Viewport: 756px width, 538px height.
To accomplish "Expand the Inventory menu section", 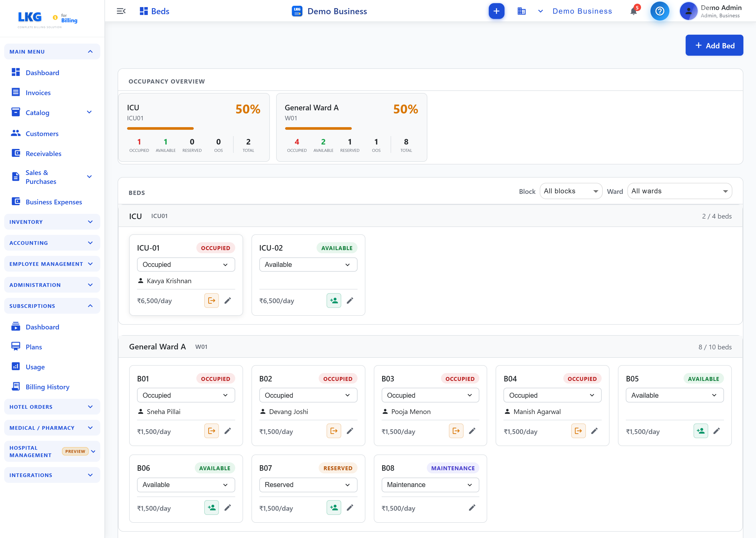I will coord(52,222).
